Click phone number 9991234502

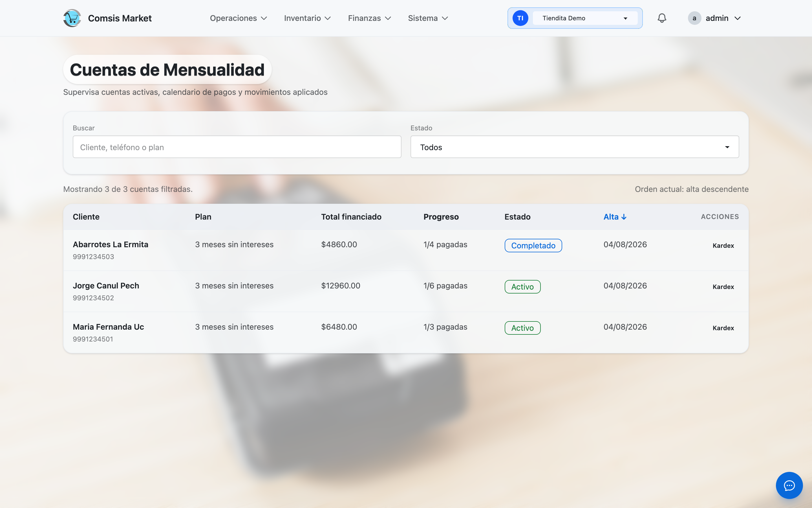tap(93, 298)
